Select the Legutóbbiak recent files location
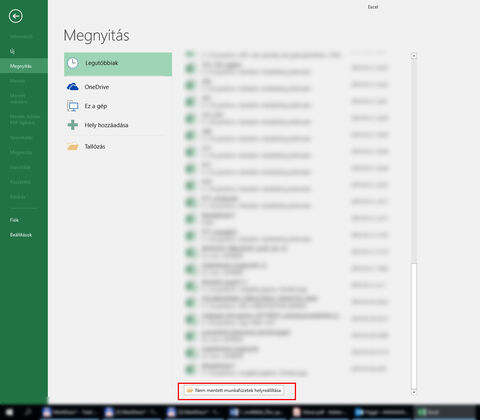The width and height of the screenshot is (480, 420). tap(118, 64)
